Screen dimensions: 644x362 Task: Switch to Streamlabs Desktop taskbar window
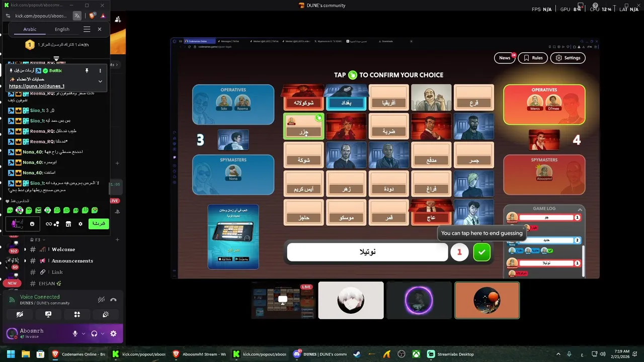(x=451, y=354)
